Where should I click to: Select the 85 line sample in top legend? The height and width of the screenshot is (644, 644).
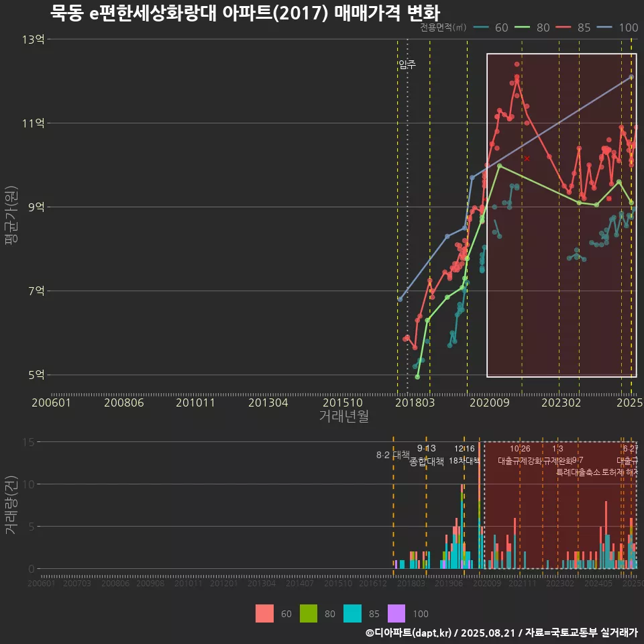[563, 28]
